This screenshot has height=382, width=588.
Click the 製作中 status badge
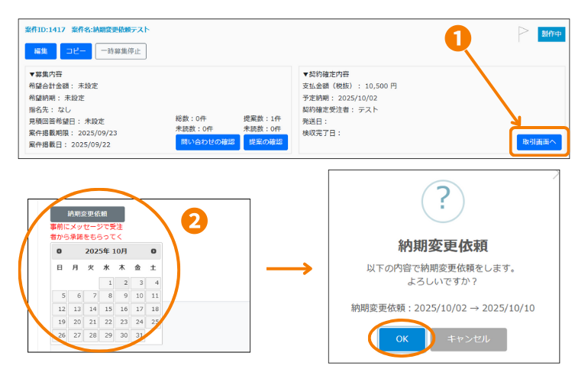551,34
